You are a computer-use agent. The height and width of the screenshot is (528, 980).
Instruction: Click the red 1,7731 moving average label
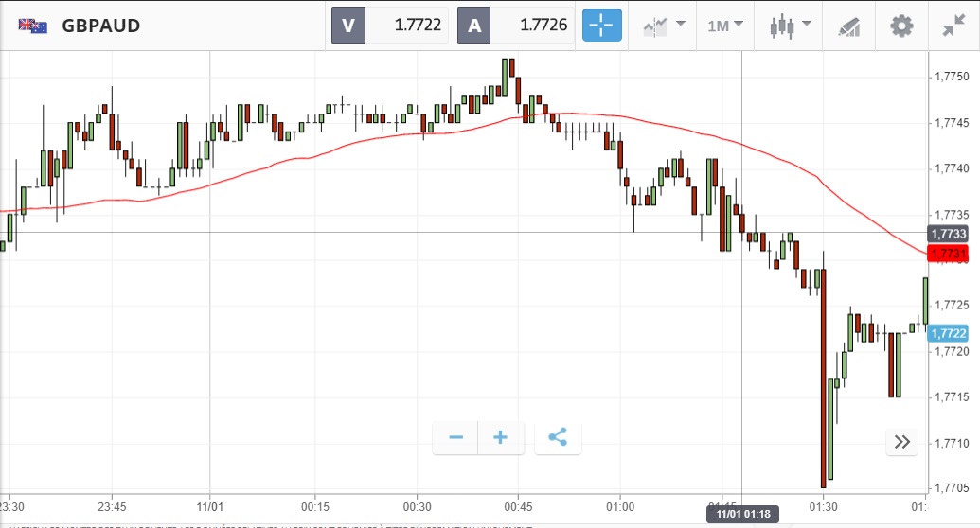coord(949,254)
